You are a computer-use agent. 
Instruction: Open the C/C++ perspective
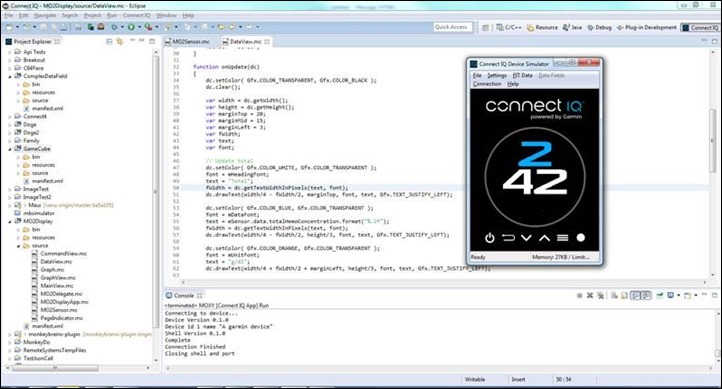point(509,28)
